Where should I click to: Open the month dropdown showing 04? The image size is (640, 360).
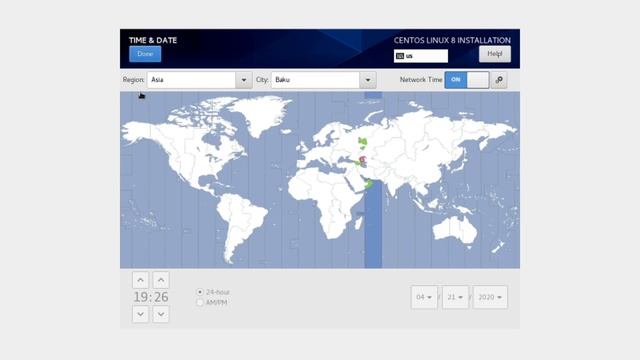(x=424, y=297)
